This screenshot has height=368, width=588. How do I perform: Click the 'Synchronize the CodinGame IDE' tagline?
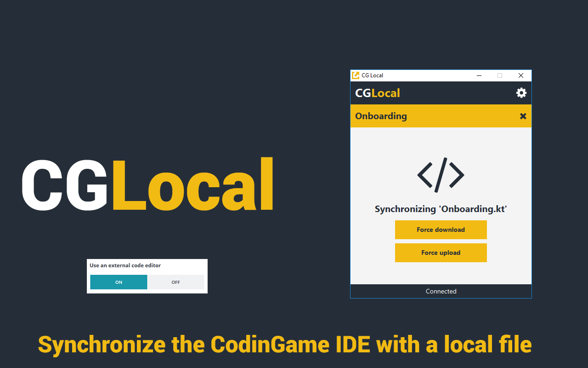285,345
